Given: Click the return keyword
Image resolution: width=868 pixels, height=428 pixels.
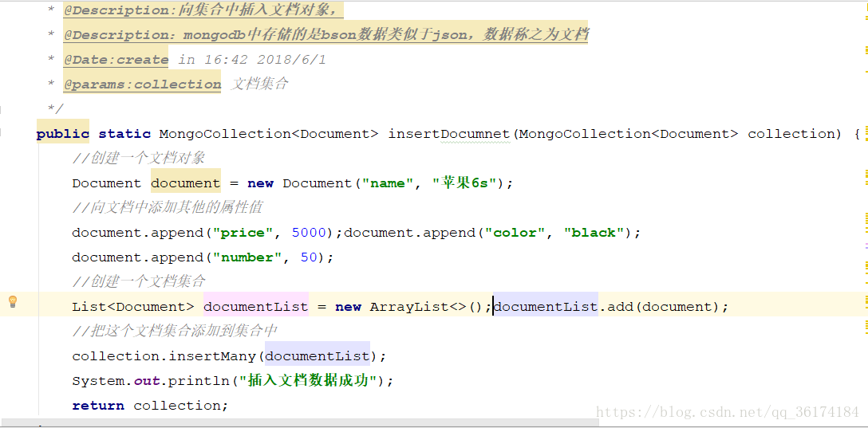Looking at the screenshot, I should 98,406.
